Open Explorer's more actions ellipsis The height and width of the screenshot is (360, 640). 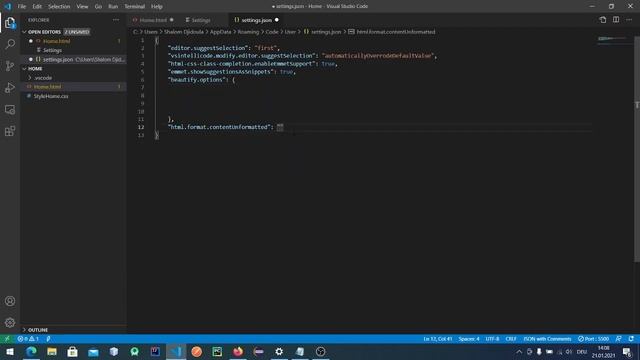click(116, 20)
